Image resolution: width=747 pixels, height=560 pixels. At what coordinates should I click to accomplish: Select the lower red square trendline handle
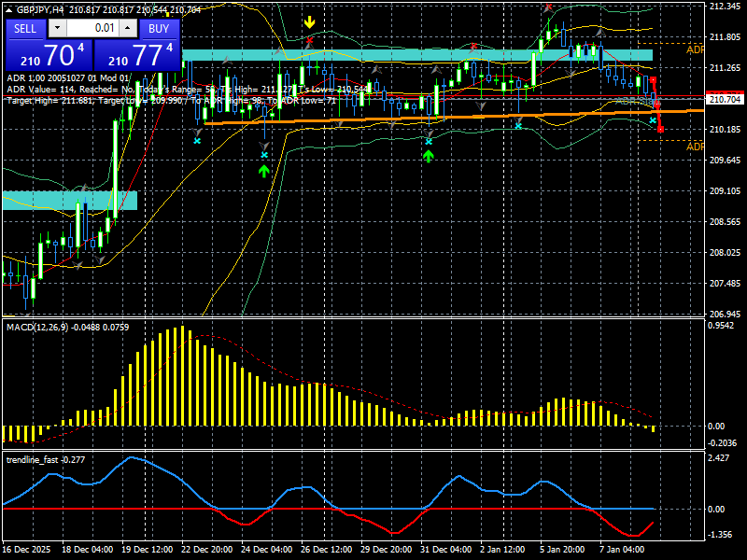[660, 129]
